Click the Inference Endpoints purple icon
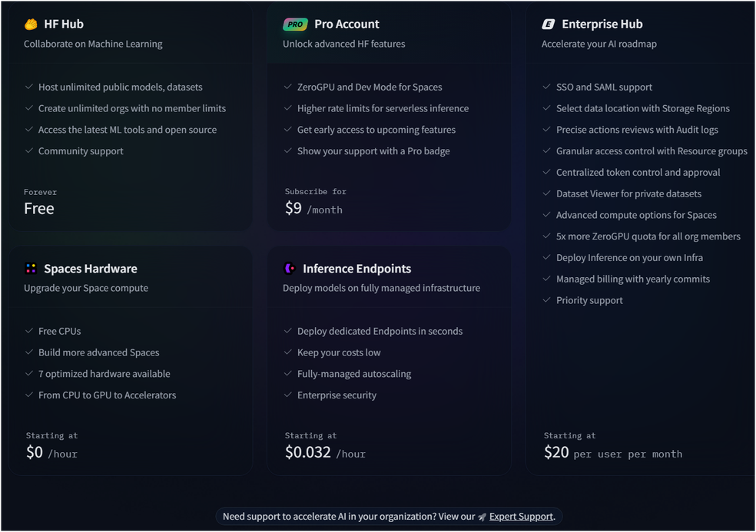 (x=290, y=269)
